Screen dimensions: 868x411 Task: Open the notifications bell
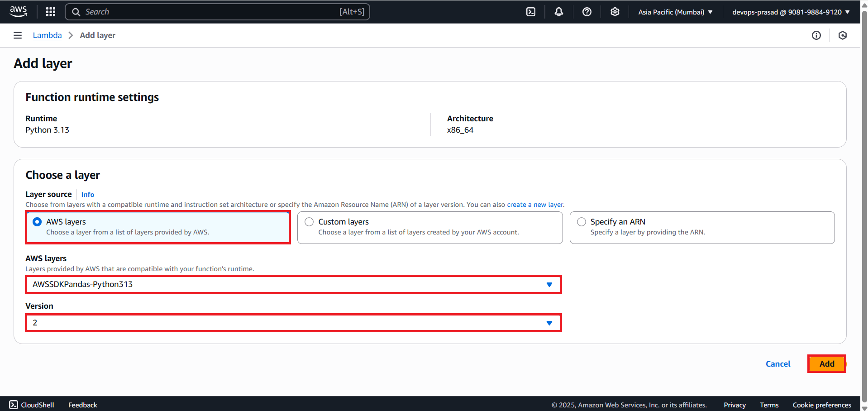click(x=558, y=12)
